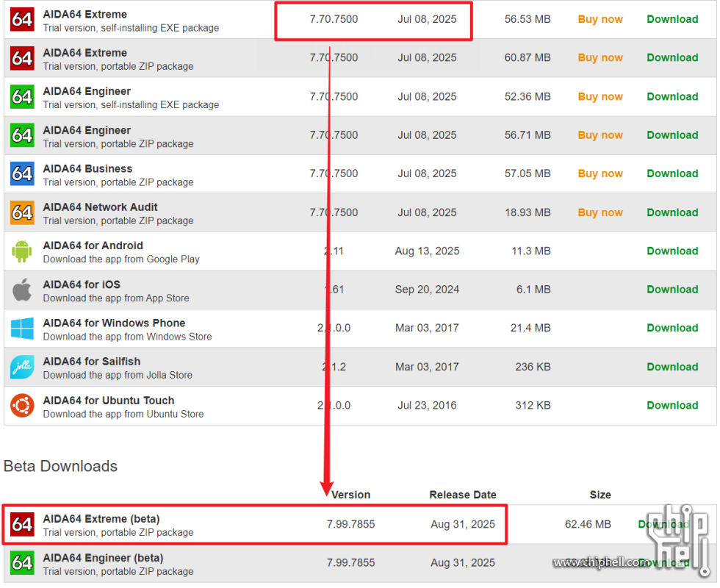Click the 'AIDA64 for Sailfish' product name

(x=92, y=362)
